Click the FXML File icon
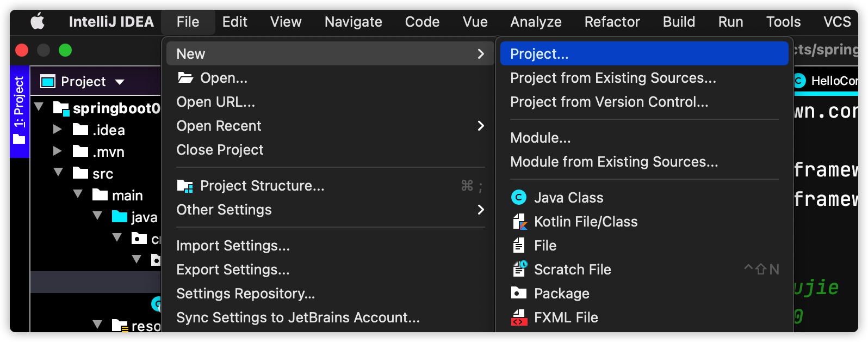This screenshot has width=868, height=342. [x=519, y=317]
